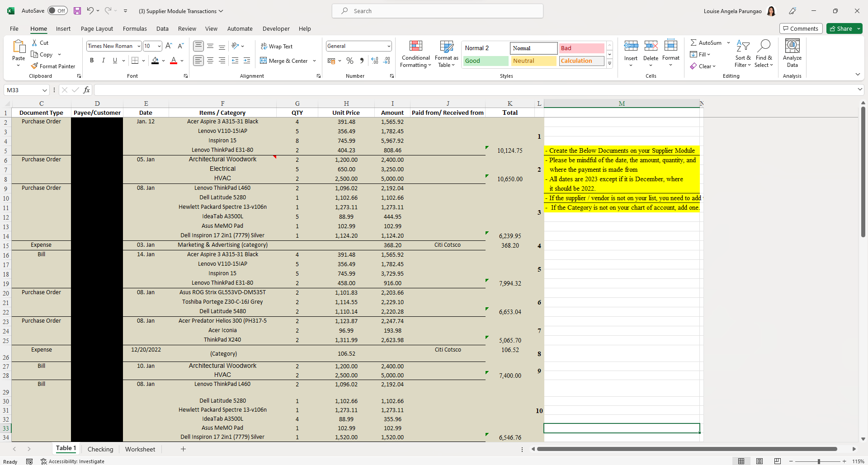Apply the Good cell style

(486, 61)
